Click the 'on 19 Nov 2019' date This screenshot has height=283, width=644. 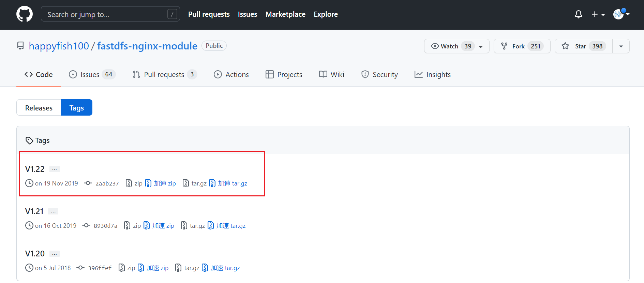click(x=56, y=183)
